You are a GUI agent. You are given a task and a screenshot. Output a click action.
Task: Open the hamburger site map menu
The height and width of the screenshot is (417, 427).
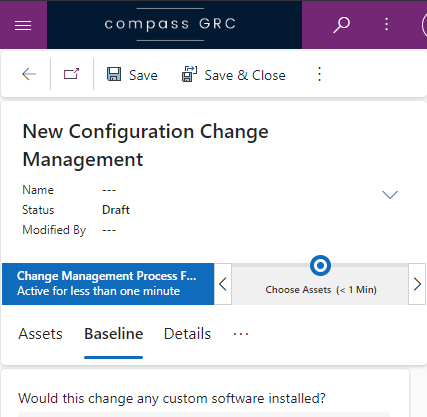click(x=23, y=25)
